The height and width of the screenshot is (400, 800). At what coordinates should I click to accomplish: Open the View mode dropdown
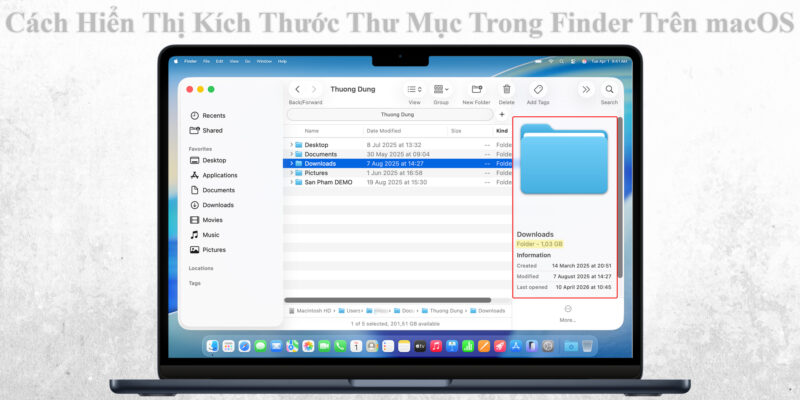pyautogui.click(x=414, y=89)
